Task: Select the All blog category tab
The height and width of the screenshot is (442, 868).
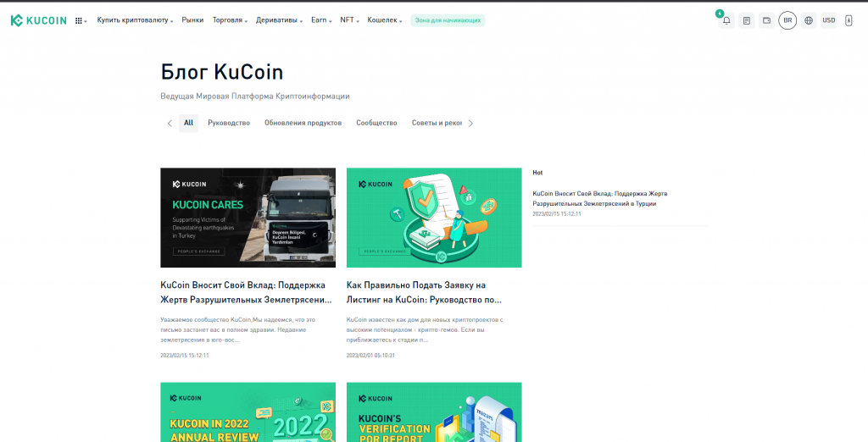Action: tap(188, 123)
